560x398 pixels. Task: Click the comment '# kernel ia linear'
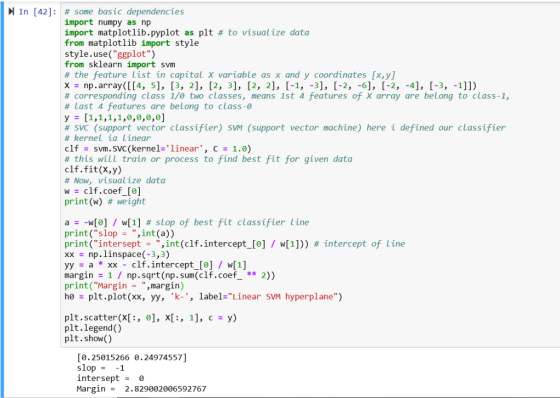pyautogui.click(x=108, y=138)
